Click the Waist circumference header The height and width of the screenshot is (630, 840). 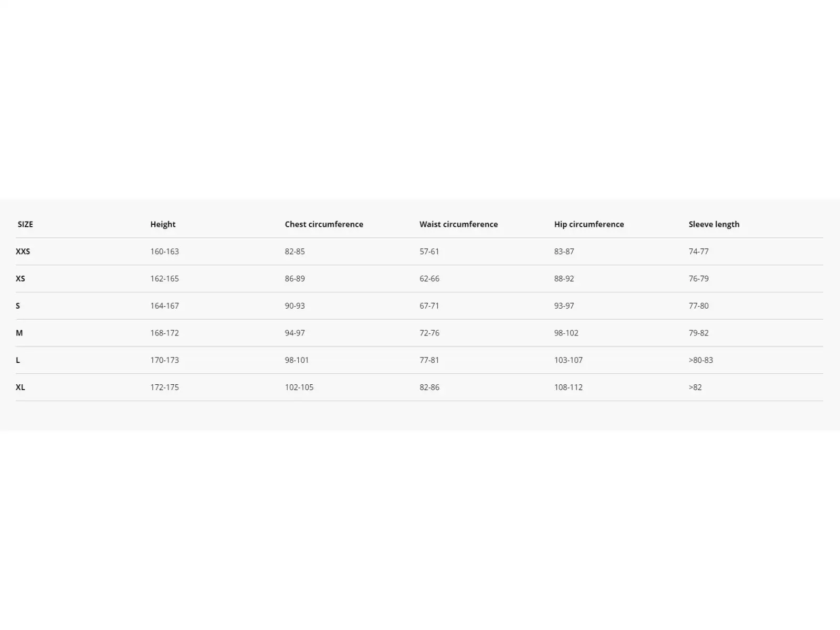pos(458,224)
